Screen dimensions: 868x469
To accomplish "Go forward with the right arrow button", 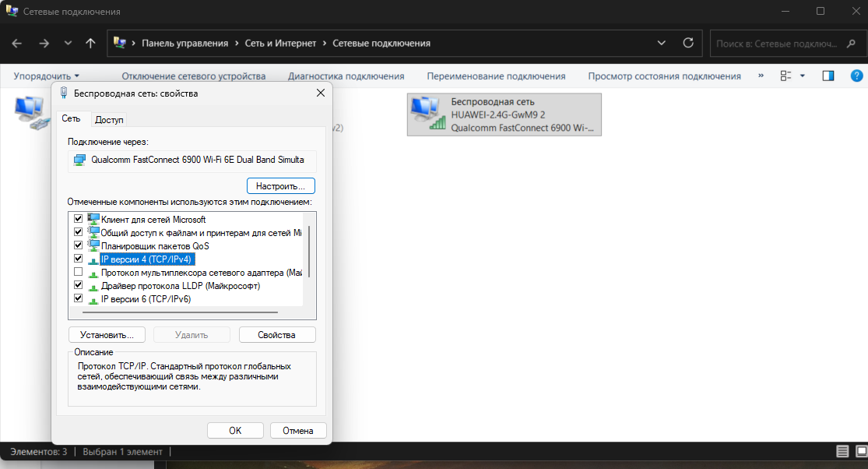I will click(44, 43).
